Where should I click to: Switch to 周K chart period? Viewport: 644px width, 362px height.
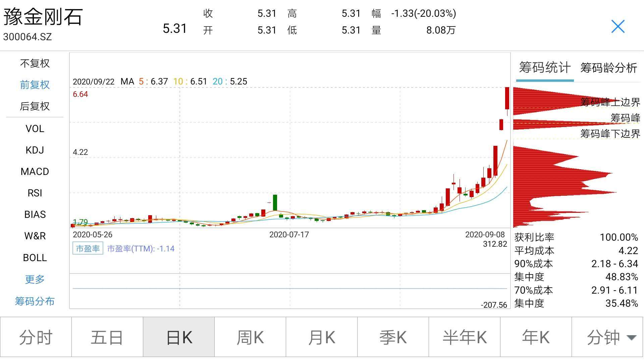pyautogui.click(x=250, y=337)
